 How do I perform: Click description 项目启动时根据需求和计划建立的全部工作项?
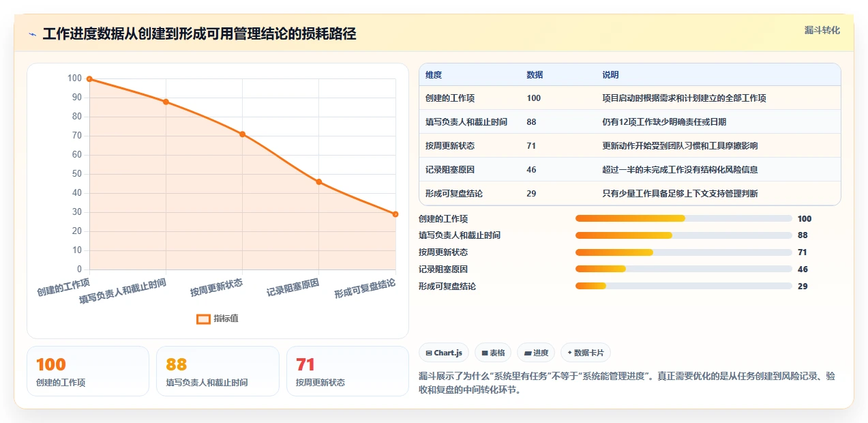tap(684, 98)
